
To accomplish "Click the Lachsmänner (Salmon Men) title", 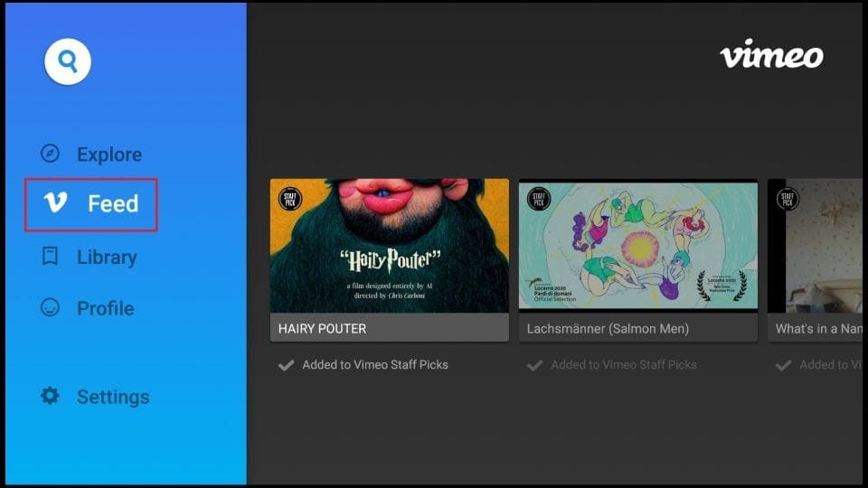I will (608, 329).
